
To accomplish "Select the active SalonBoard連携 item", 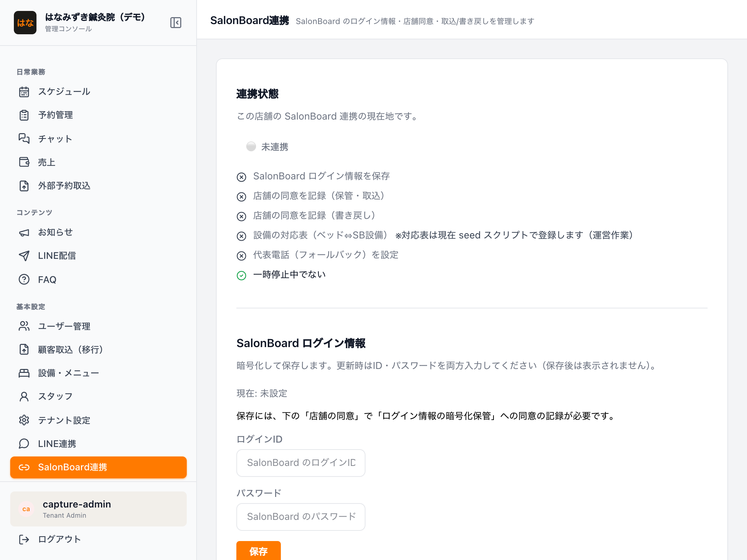I will tap(98, 467).
